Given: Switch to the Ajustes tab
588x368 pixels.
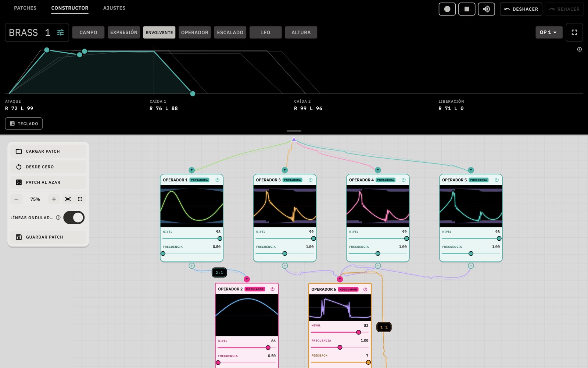Looking at the screenshot, I should click(114, 8).
